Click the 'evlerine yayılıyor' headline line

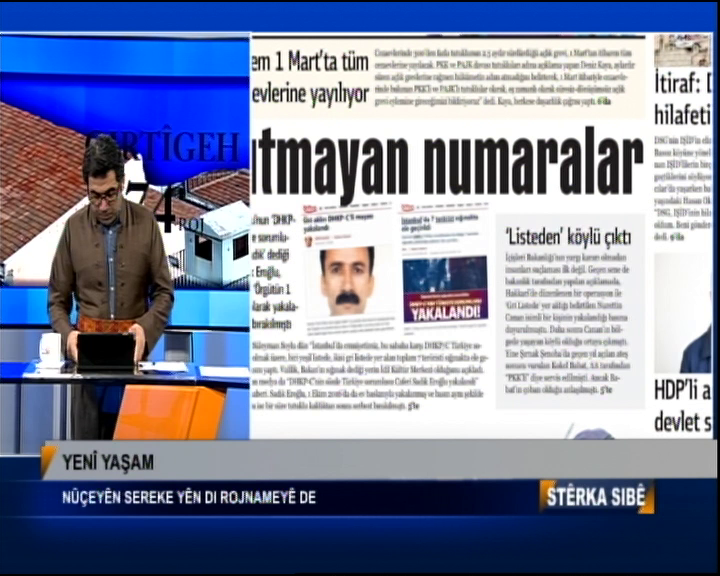coord(310,94)
